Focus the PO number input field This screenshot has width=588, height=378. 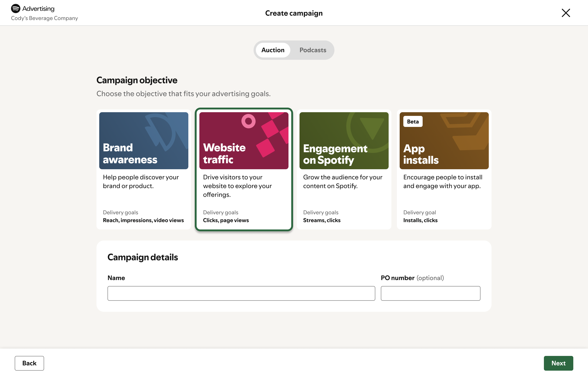pyautogui.click(x=430, y=293)
